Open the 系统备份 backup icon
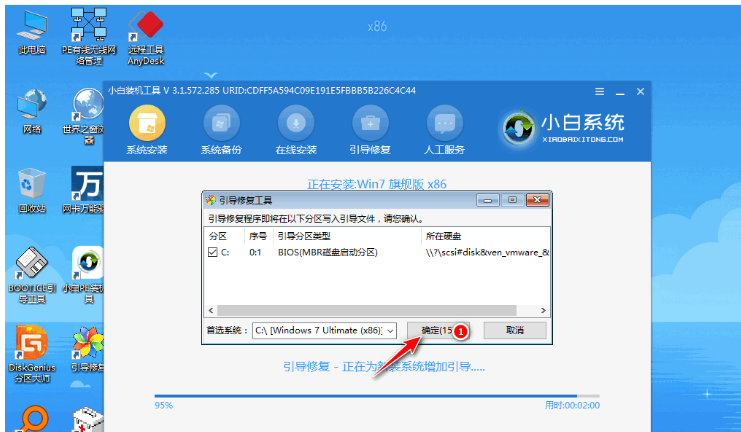Image resolution: width=741 pixels, height=432 pixels. click(221, 123)
